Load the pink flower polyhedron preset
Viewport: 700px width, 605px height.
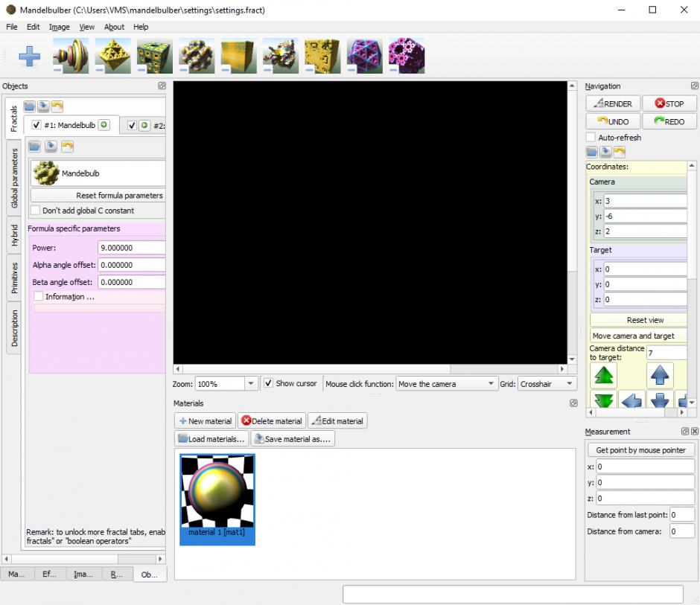(x=407, y=56)
